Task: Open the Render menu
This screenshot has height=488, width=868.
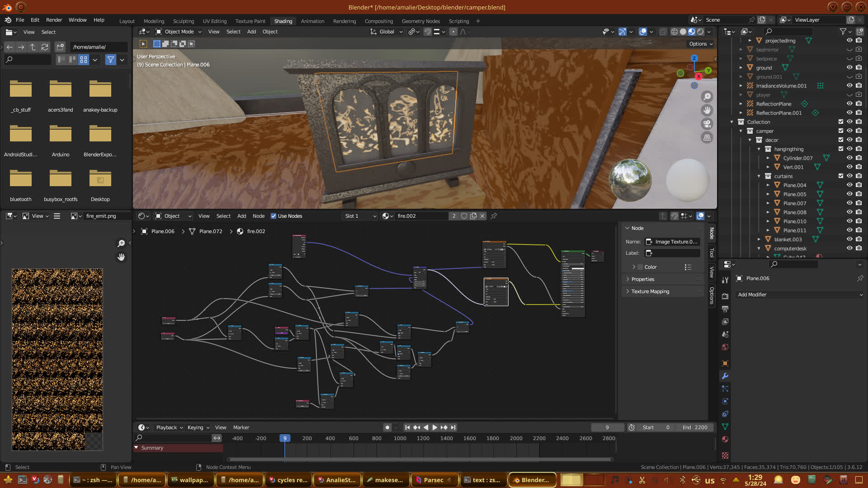Action: click(54, 20)
